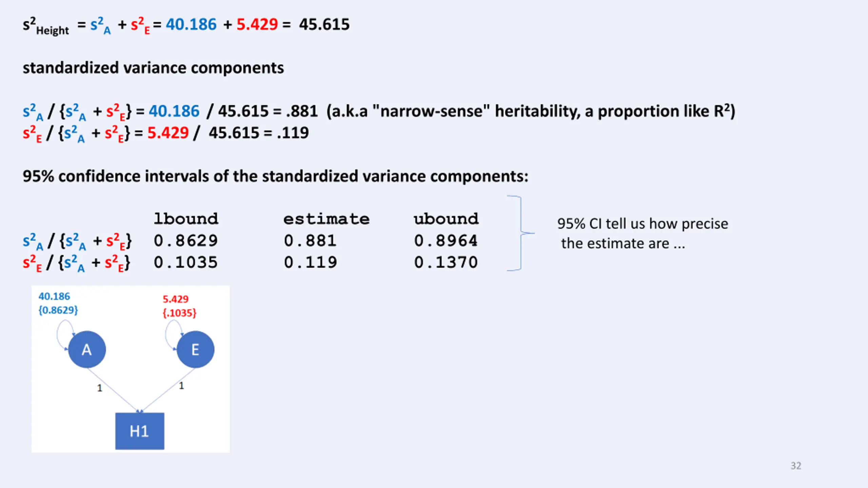Click the blue 40.186 label in the diagram
868x488 pixels.
[x=54, y=297]
